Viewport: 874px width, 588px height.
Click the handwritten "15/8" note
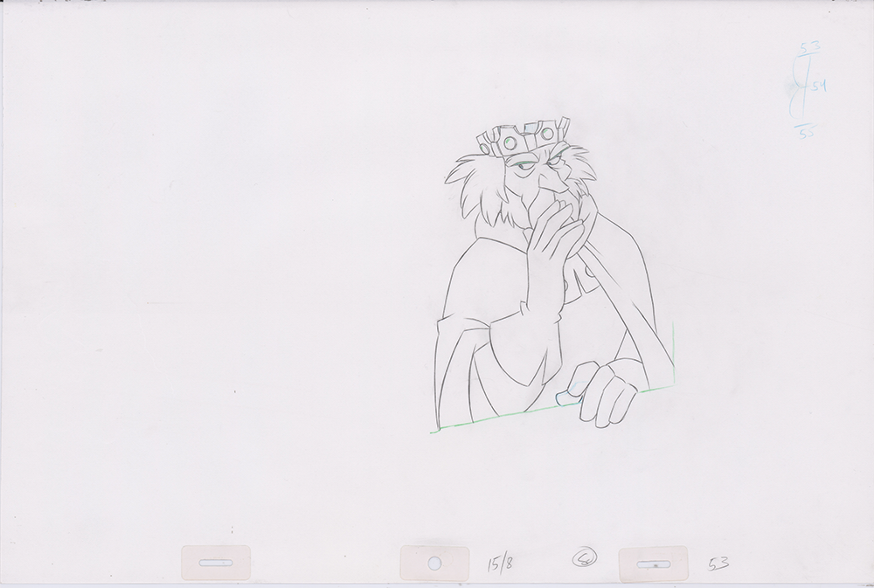tap(501, 562)
